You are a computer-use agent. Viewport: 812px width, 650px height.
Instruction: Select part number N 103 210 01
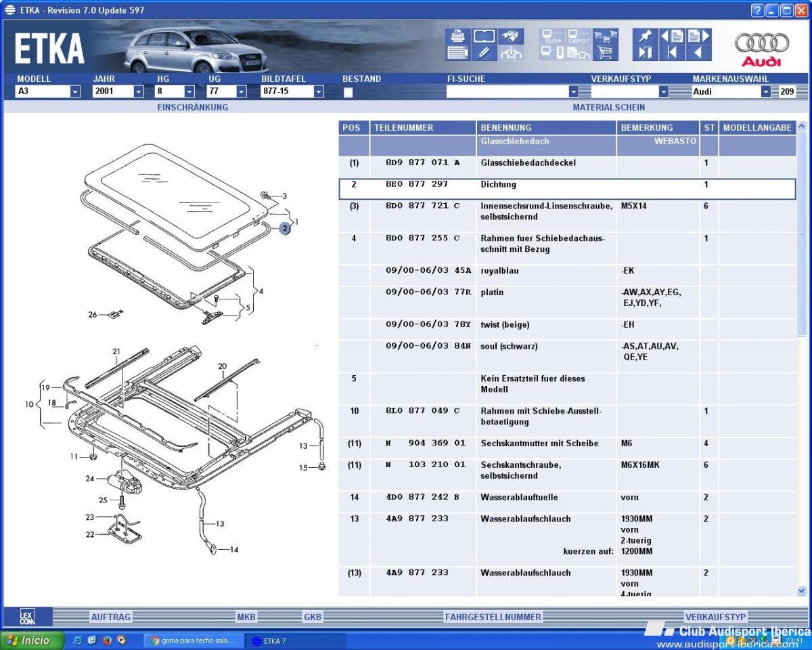pos(426,465)
